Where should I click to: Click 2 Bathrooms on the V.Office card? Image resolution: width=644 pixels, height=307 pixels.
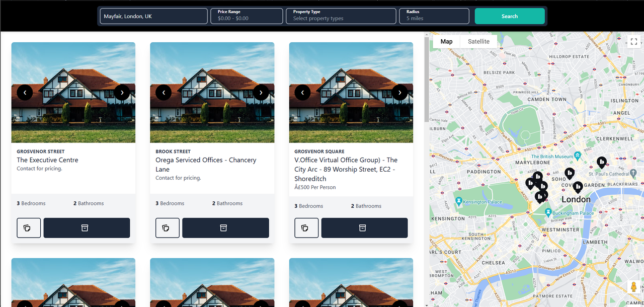click(x=366, y=206)
